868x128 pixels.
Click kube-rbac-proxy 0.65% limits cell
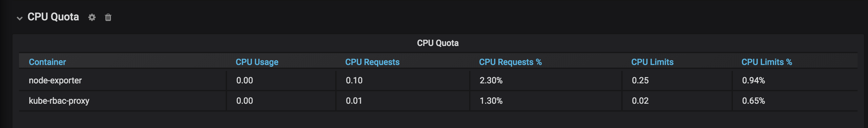point(795,100)
